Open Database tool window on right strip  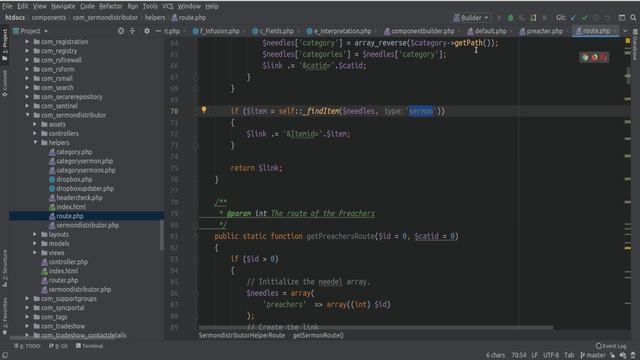(635, 46)
